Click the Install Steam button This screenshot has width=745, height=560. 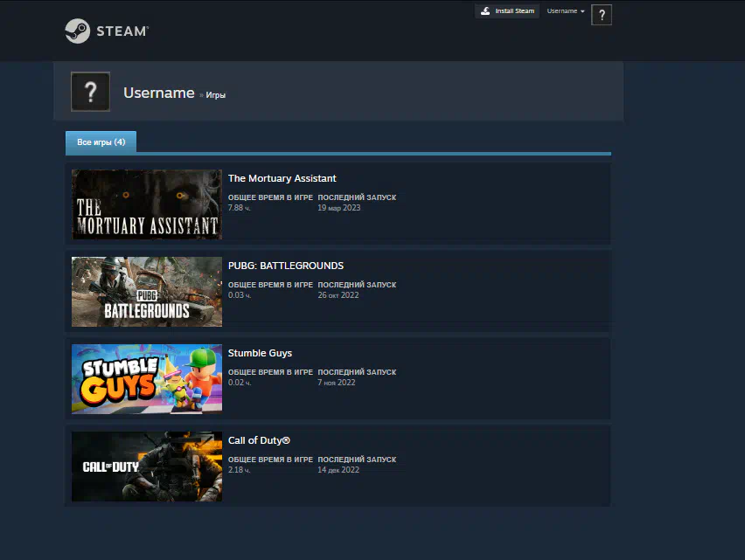coord(507,10)
